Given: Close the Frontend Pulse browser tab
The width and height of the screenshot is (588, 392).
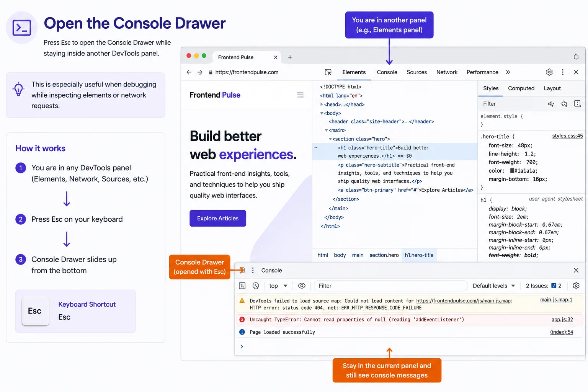Looking at the screenshot, I should (x=276, y=57).
